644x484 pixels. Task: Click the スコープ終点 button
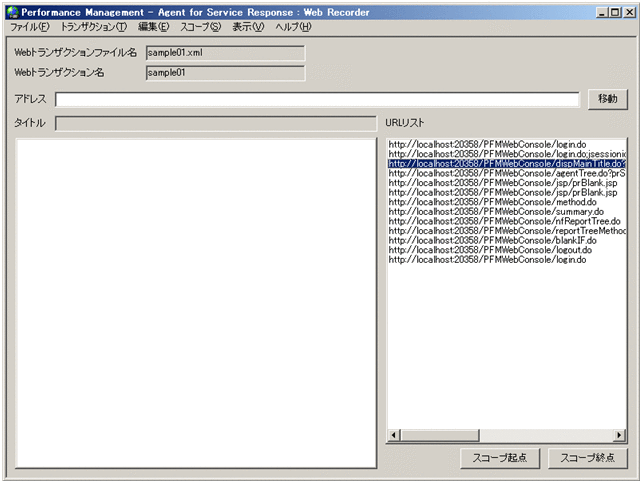click(587, 458)
